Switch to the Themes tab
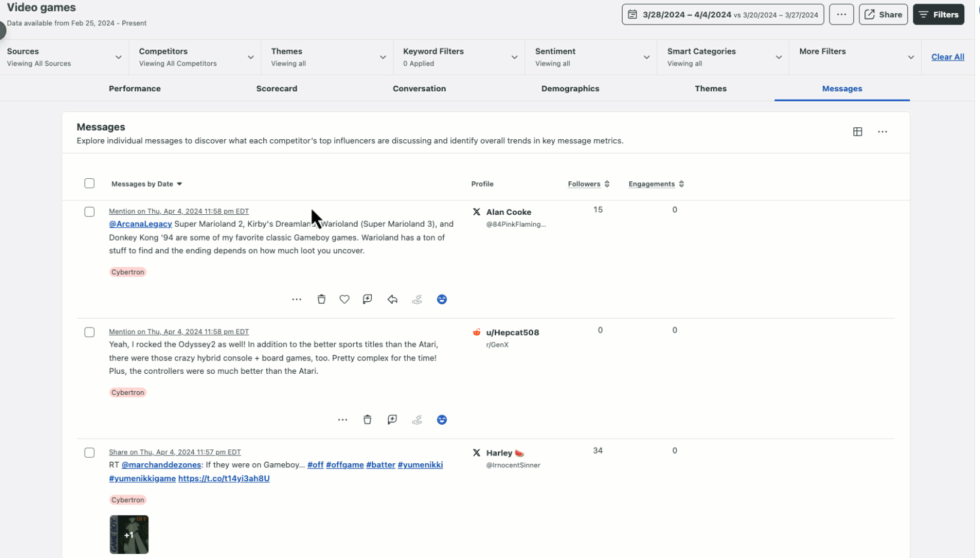The height and width of the screenshot is (558, 980). pyautogui.click(x=711, y=89)
